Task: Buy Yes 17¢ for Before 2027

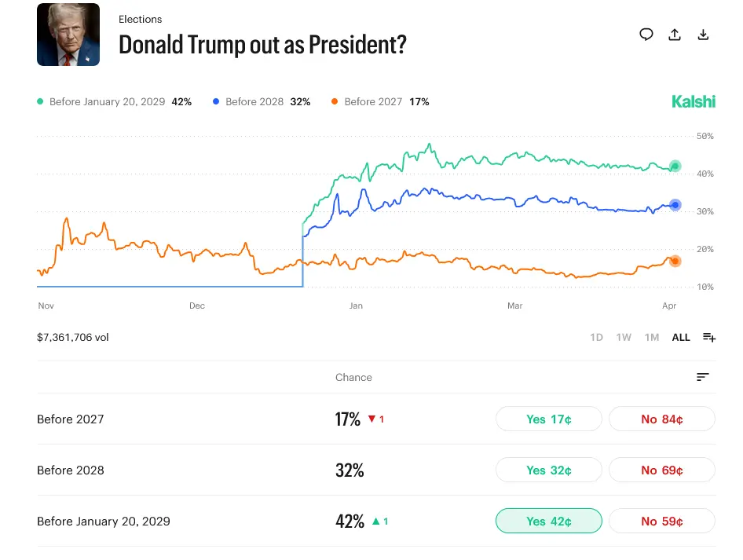Action: tap(548, 419)
